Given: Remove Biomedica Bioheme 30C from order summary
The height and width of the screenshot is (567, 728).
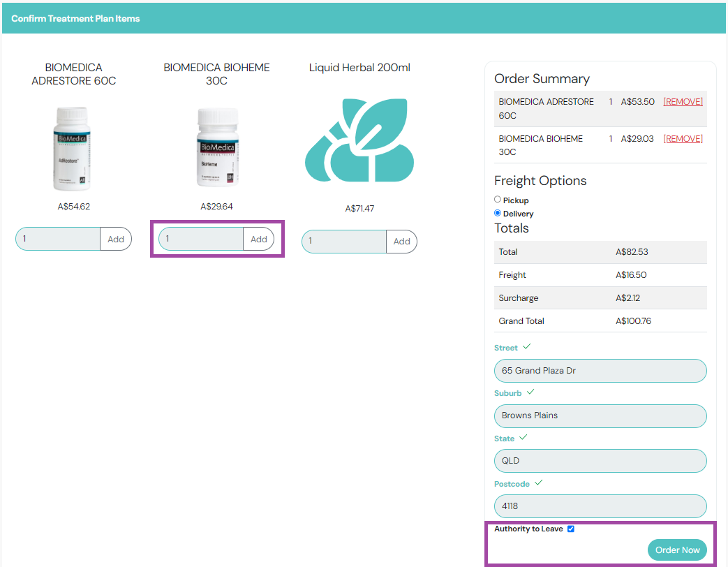Looking at the screenshot, I should [683, 139].
